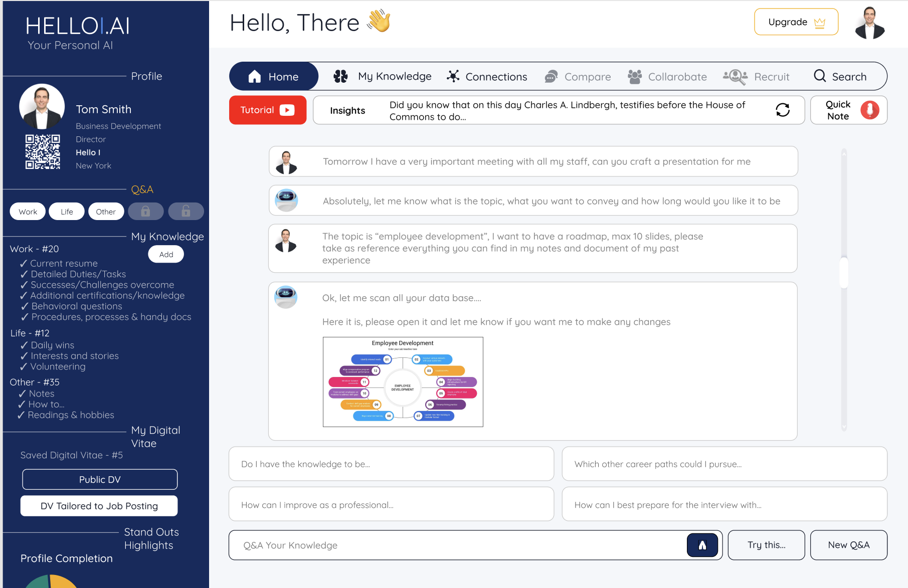Image resolution: width=908 pixels, height=588 pixels.
Task: Click Tom Smith's QR code
Action: [42, 152]
